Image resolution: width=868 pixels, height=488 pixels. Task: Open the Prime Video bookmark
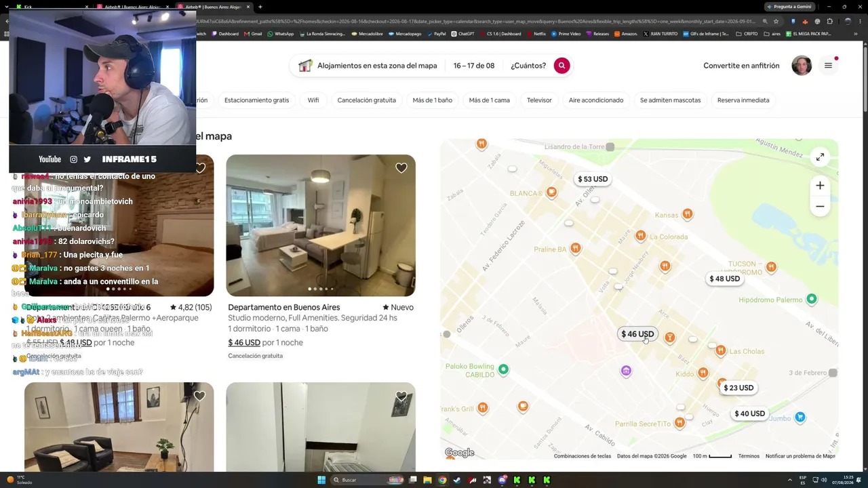[x=567, y=33]
